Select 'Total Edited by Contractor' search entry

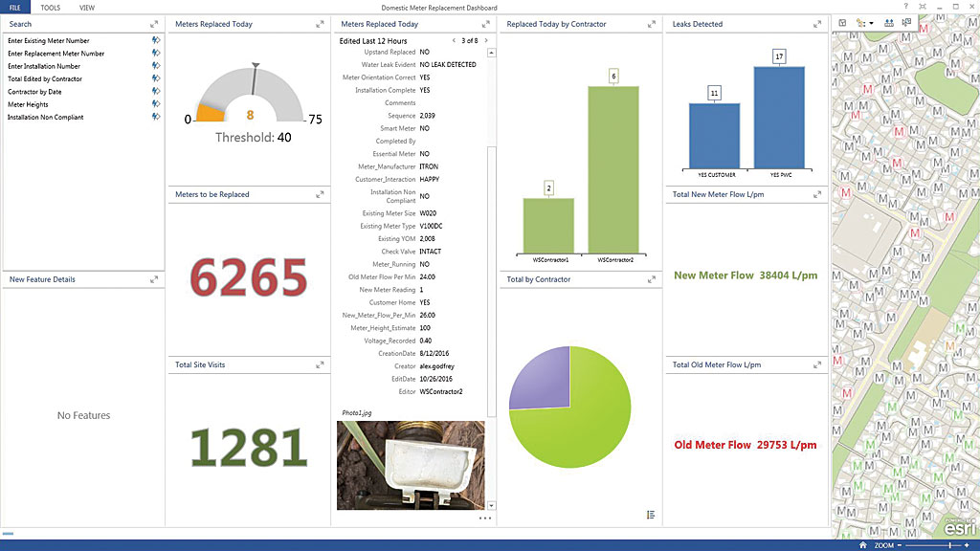[44, 79]
